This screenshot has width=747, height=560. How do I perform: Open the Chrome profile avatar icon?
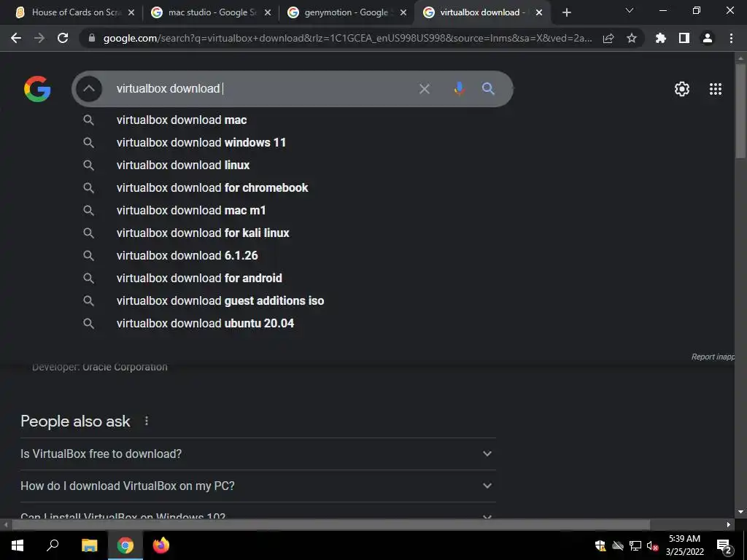pos(708,38)
